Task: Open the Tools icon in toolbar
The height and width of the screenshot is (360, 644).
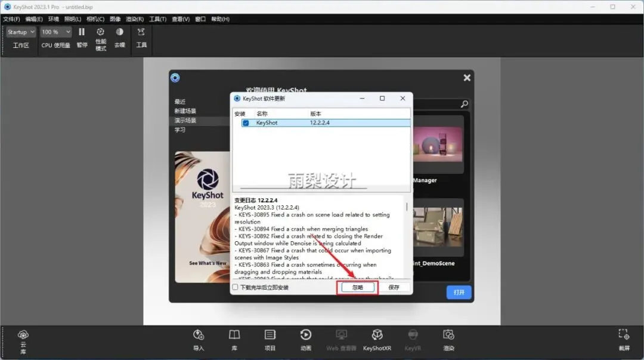Action: pos(141,32)
